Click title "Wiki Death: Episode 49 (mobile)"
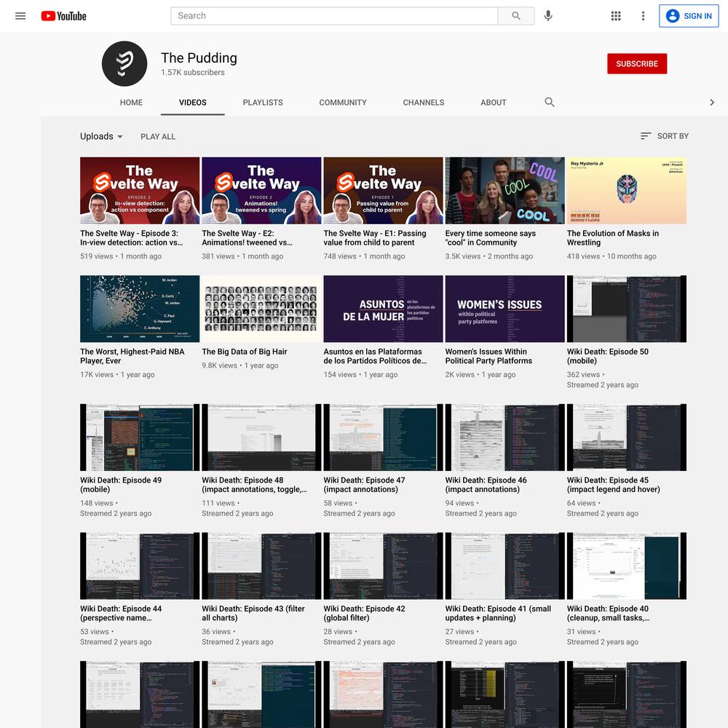The width and height of the screenshot is (728, 728). [121, 485]
